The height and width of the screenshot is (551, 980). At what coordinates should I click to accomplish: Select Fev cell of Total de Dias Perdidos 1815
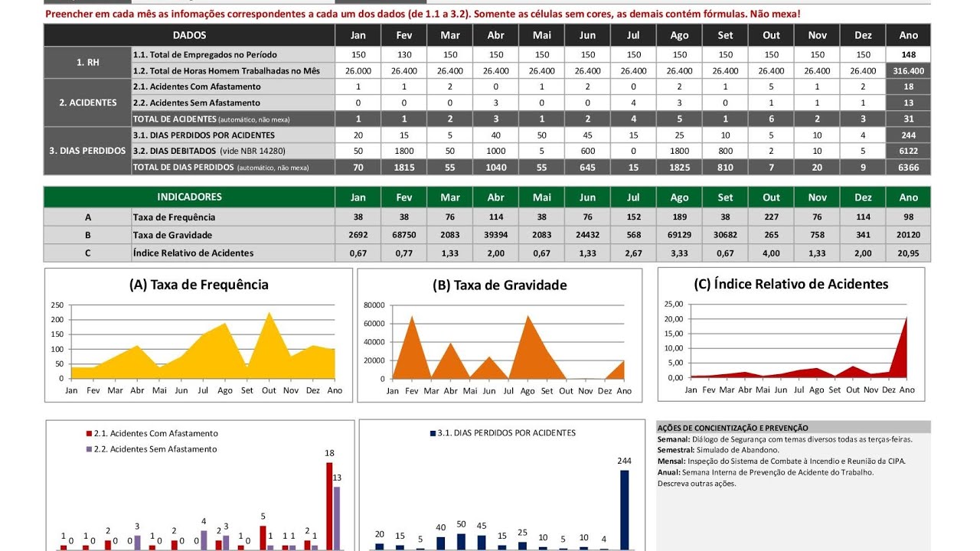click(404, 167)
